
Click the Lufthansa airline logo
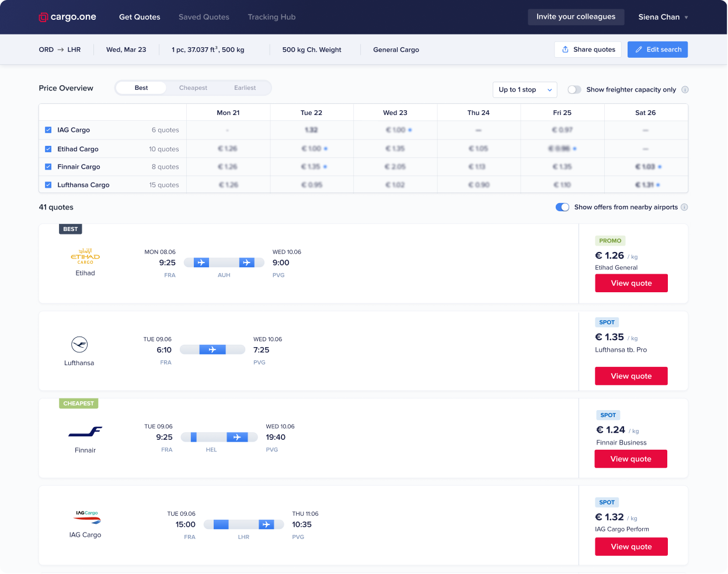79,344
